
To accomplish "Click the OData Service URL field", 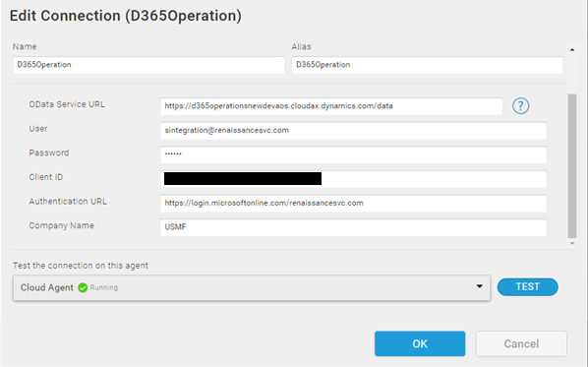I will 331,106.
